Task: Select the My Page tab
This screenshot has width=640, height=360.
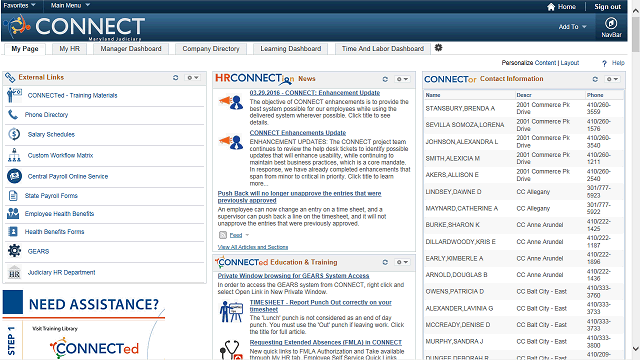Action: [25, 49]
